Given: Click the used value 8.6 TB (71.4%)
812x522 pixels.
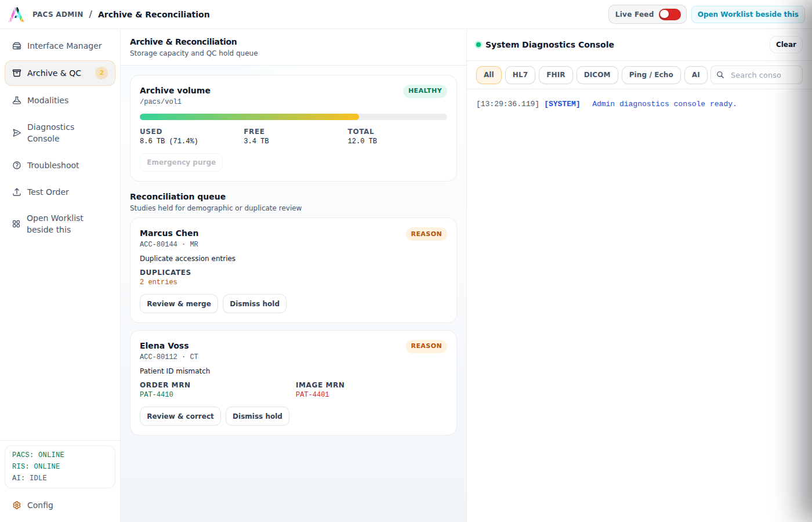Looking at the screenshot, I should coord(169,141).
